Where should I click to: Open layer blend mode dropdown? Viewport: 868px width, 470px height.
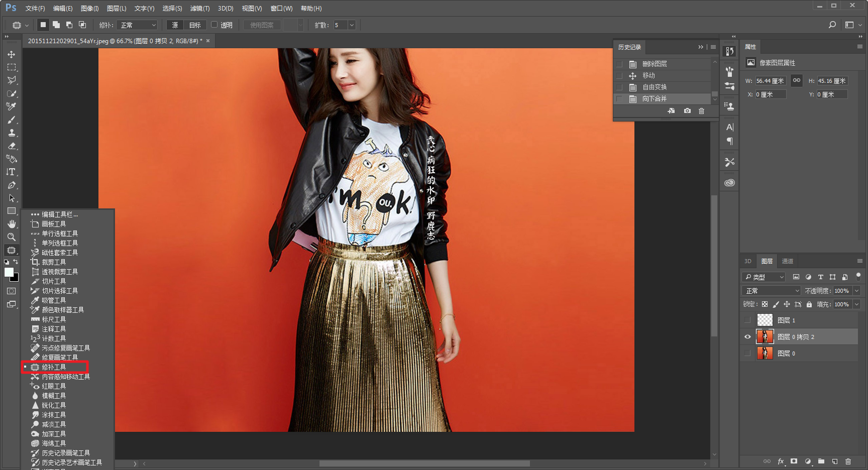[x=771, y=291]
